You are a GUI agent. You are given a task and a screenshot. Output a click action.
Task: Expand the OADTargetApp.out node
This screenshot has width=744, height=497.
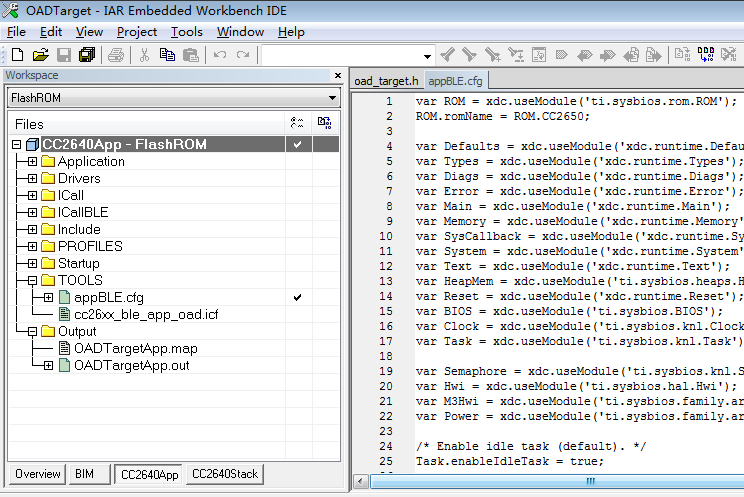tap(48, 366)
